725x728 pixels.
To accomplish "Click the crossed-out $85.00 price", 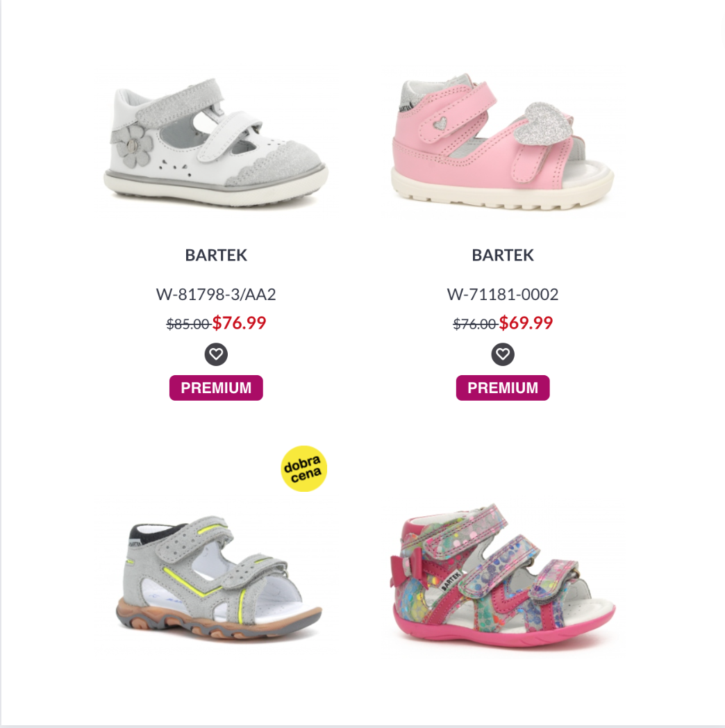I will [x=188, y=324].
